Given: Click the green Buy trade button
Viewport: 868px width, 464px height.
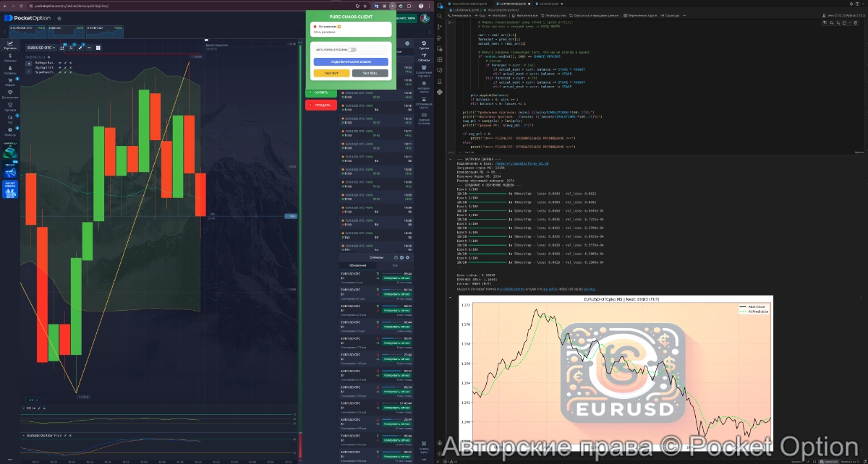Looking at the screenshot, I should point(321,93).
